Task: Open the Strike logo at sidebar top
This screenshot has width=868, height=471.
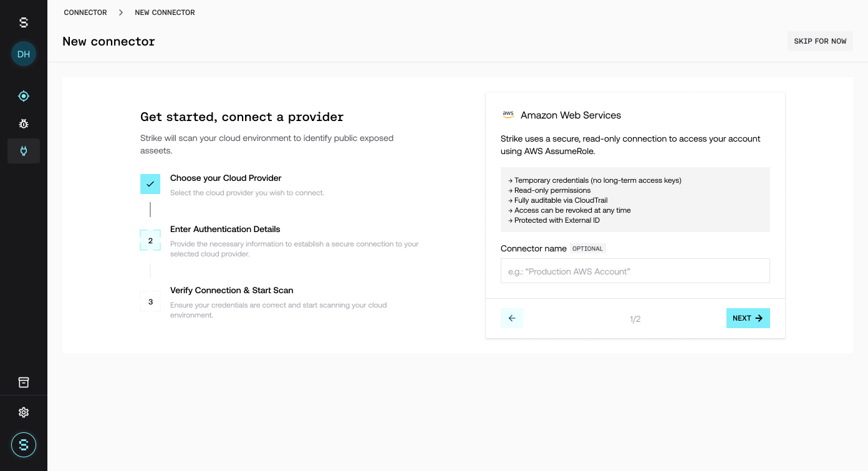Action: point(24,22)
